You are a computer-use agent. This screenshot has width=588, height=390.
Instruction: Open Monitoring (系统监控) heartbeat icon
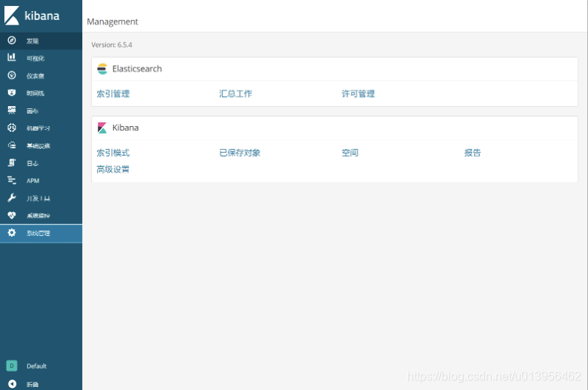pos(12,215)
